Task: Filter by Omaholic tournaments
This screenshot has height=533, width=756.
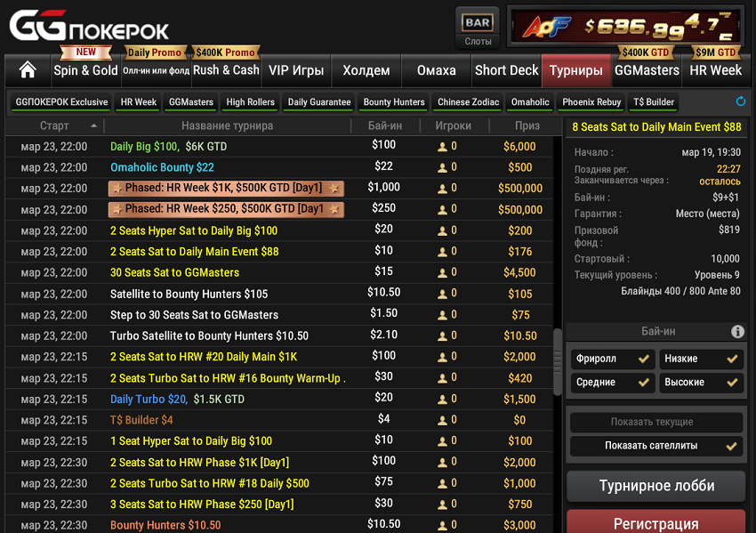Action: (x=530, y=102)
